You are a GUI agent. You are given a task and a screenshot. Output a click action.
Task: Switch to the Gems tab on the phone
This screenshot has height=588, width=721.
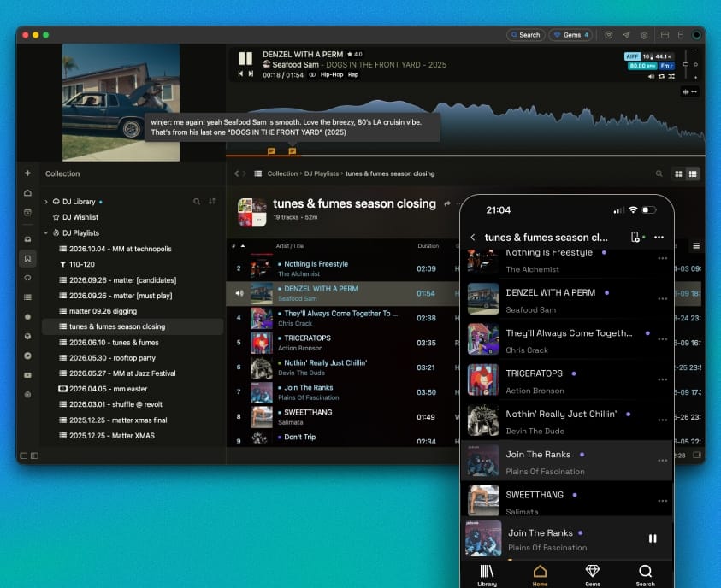click(592, 575)
